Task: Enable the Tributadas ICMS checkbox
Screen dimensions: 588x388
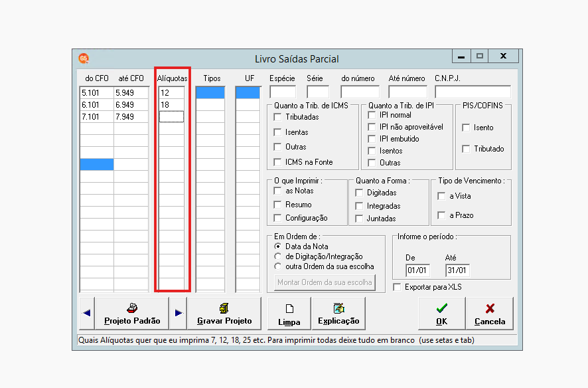Action: pyautogui.click(x=278, y=117)
